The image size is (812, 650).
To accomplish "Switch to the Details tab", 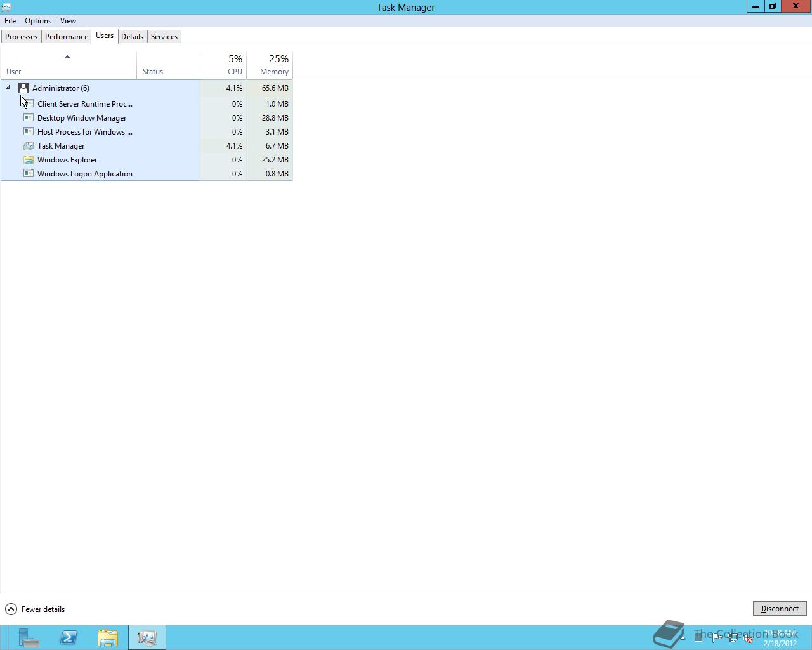I will click(x=132, y=37).
